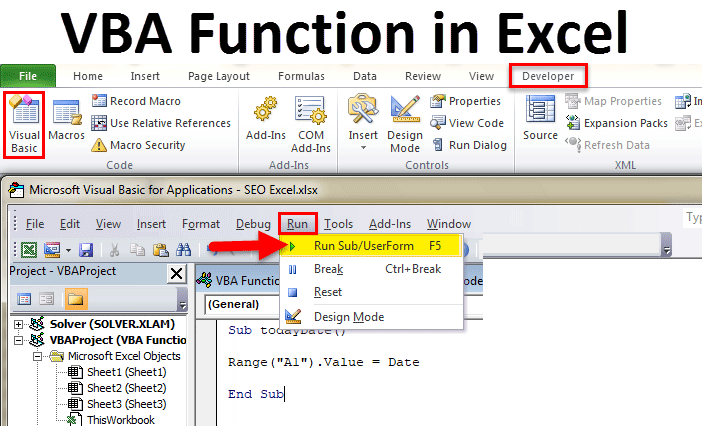Click View Microsoft Excel icon in VBA toolbar

pyautogui.click(x=29, y=250)
